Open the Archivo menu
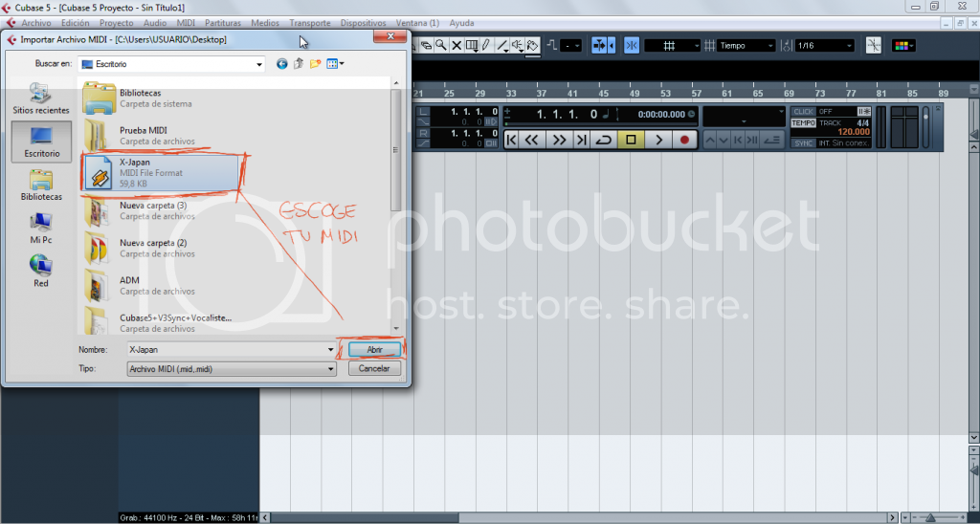This screenshot has width=980, height=524. coord(36,23)
